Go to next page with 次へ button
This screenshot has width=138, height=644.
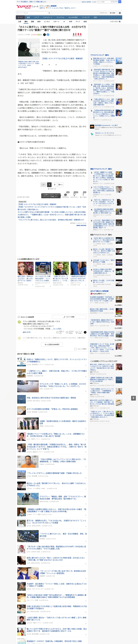[x=61, y=185]
